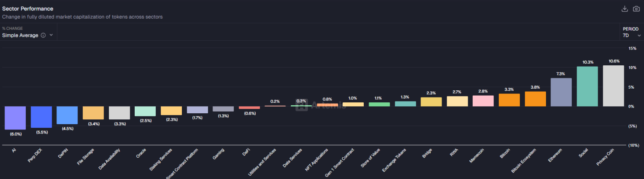Viewport: 644px width, 179px height.
Task: Select the File Storage bar
Action: (x=93, y=113)
